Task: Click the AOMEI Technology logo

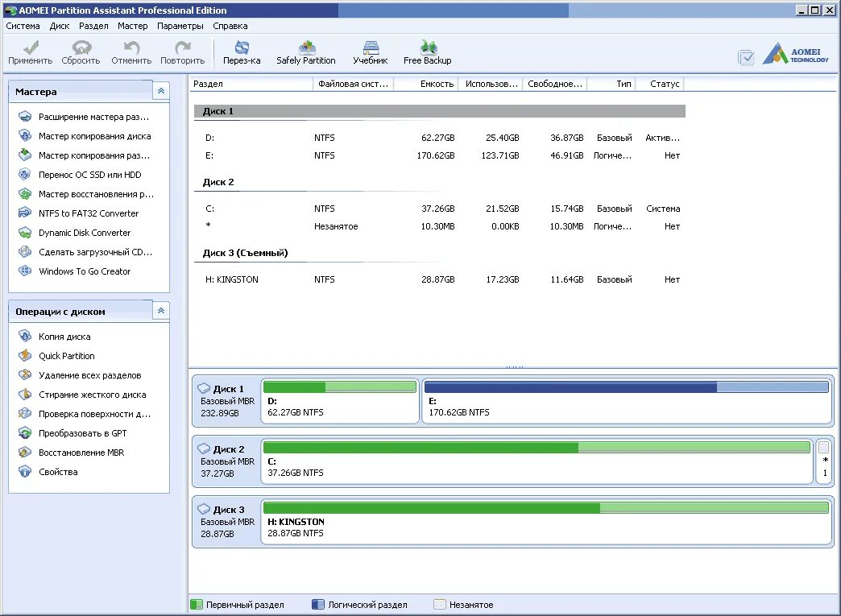Action: click(796, 54)
